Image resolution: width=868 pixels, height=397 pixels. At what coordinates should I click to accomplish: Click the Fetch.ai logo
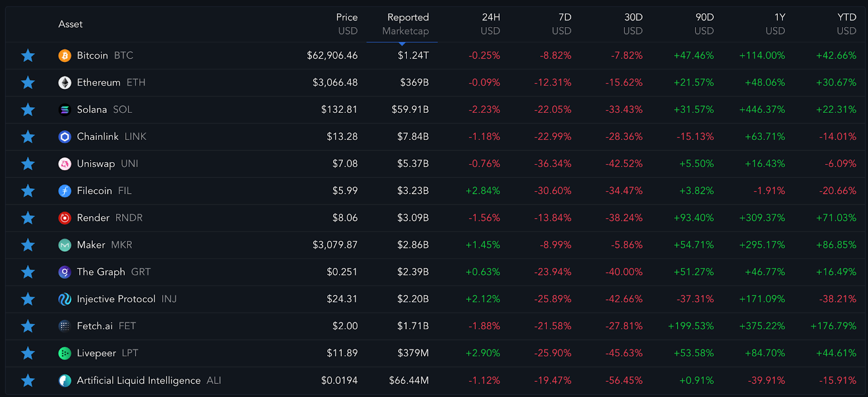coord(65,326)
